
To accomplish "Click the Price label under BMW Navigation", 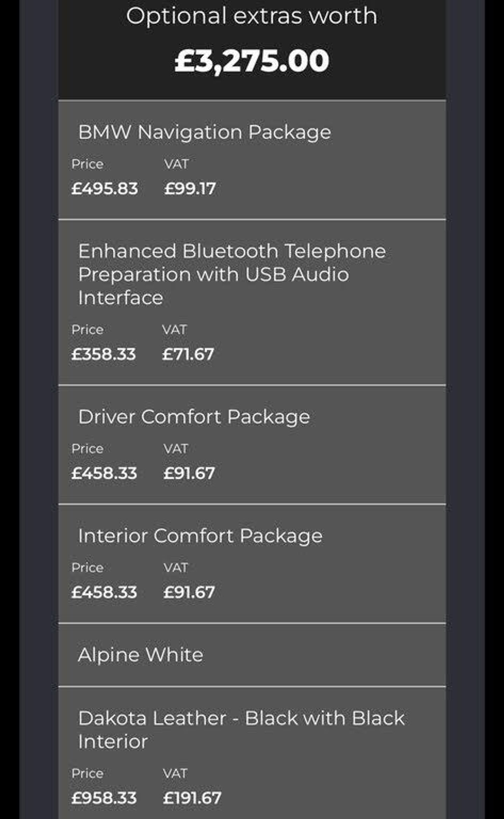I will (87, 164).
